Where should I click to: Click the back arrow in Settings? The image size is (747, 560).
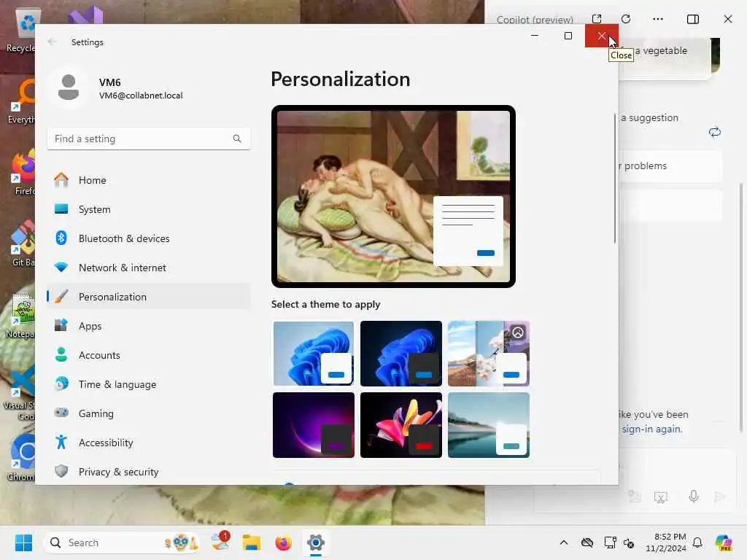pos(52,42)
